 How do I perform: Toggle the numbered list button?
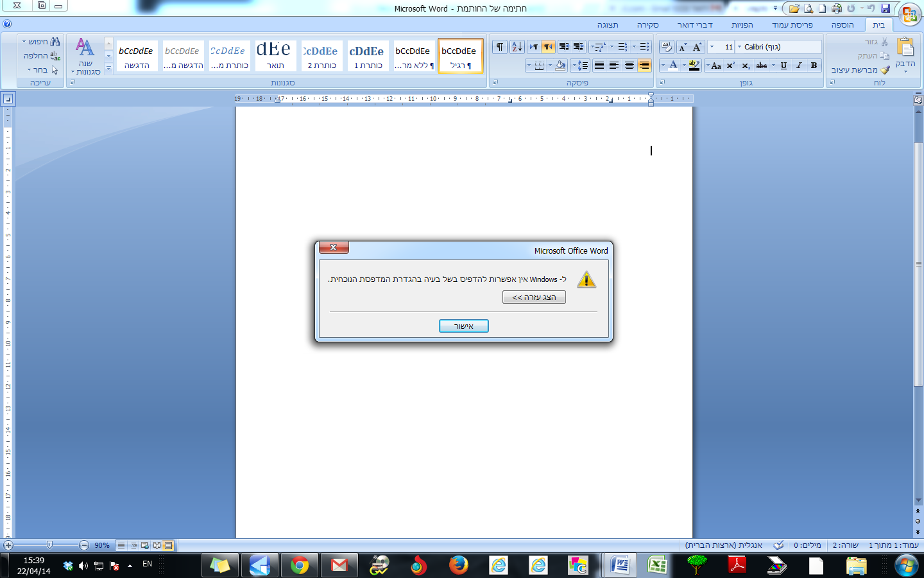point(622,47)
